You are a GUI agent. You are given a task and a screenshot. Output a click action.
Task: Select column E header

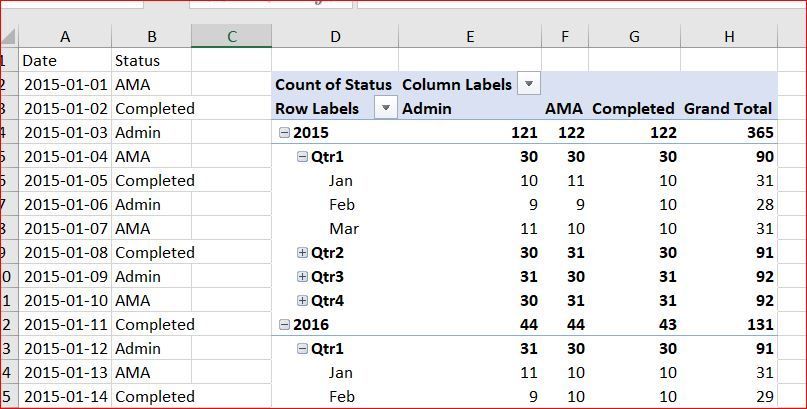[x=469, y=37]
